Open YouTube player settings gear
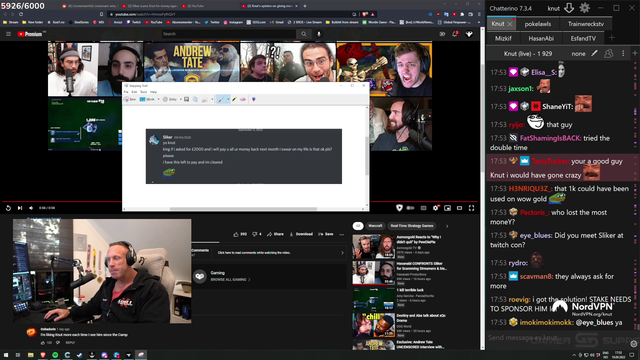The image size is (640, 360). click(436, 208)
